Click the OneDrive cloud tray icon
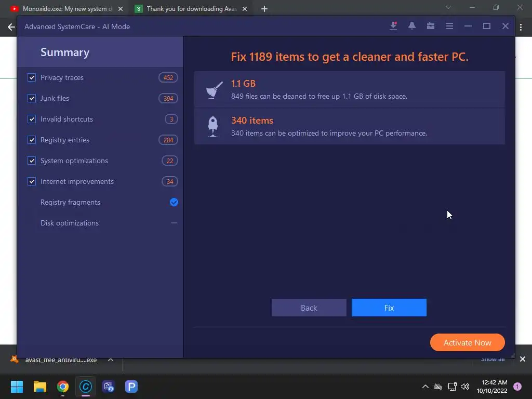532x399 pixels. point(438,387)
